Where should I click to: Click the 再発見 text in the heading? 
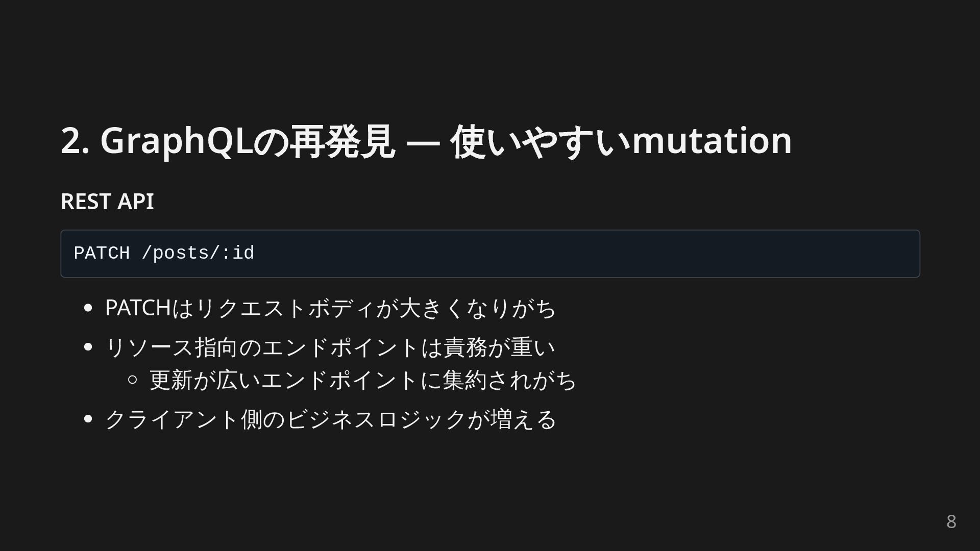click(342, 141)
